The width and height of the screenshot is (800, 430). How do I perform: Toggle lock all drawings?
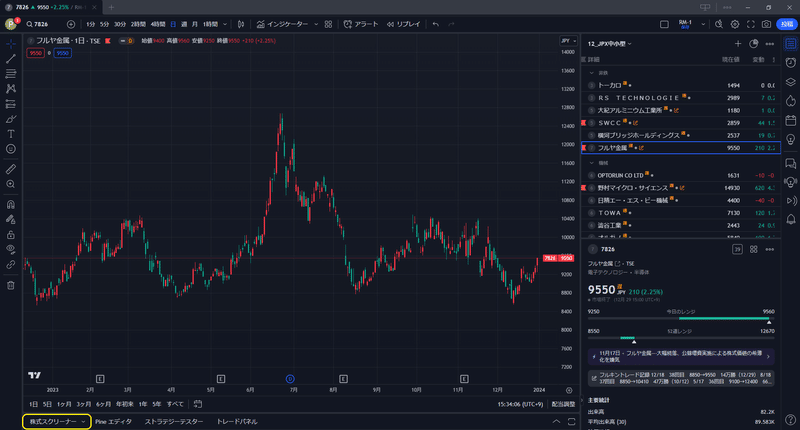[11, 235]
